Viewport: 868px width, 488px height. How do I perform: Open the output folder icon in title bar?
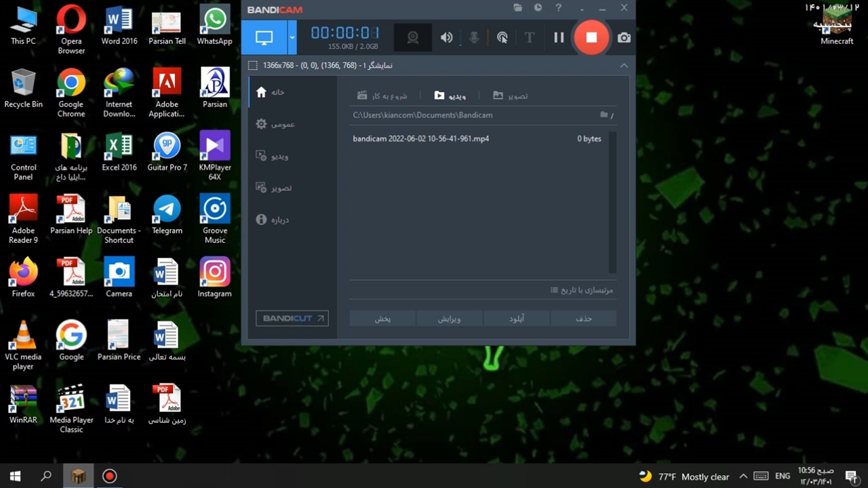[x=518, y=8]
